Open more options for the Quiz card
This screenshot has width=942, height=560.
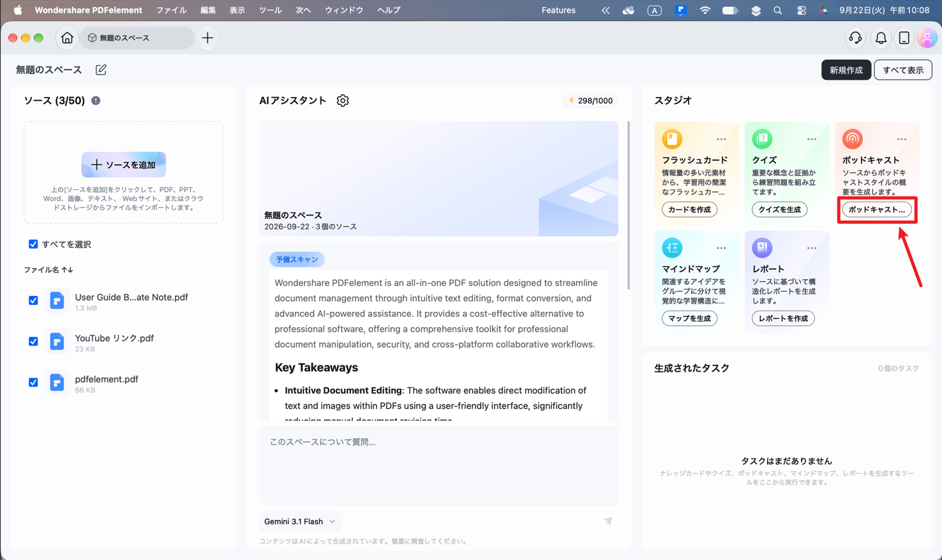click(x=811, y=139)
